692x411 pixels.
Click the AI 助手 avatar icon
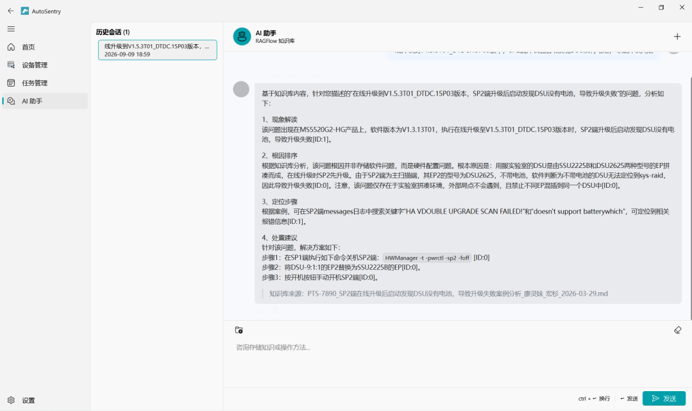(x=242, y=37)
